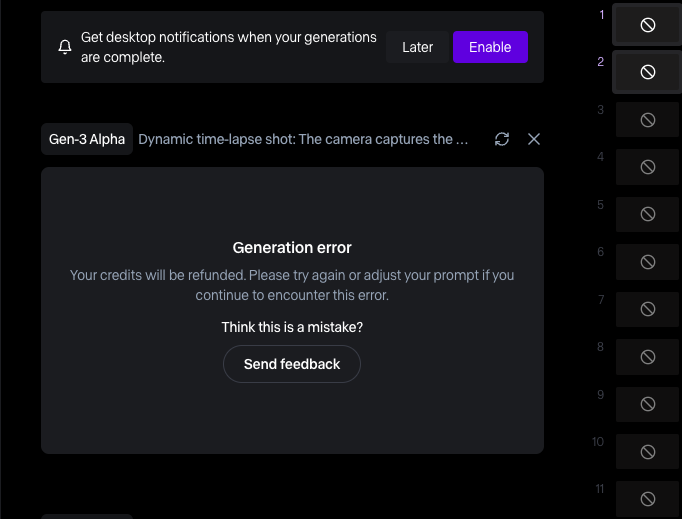Select failed generation thumbnail 3
This screenshot has width=682, height=519.
[647, 120]
